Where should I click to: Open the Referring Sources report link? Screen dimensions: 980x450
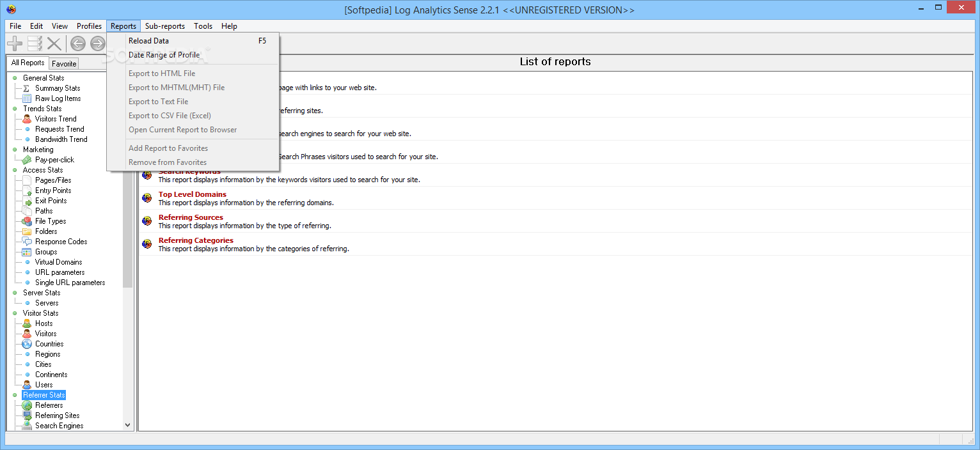[191, 217]
